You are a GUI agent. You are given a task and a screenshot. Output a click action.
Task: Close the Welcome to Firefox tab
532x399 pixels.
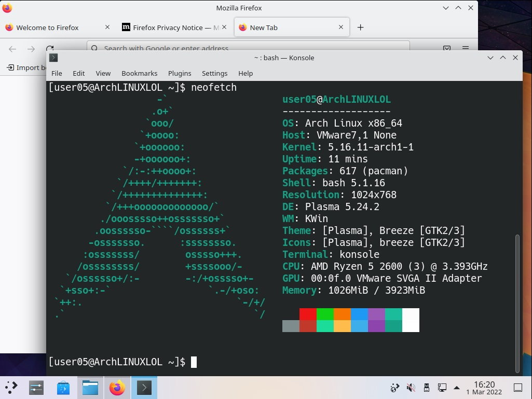107,27
